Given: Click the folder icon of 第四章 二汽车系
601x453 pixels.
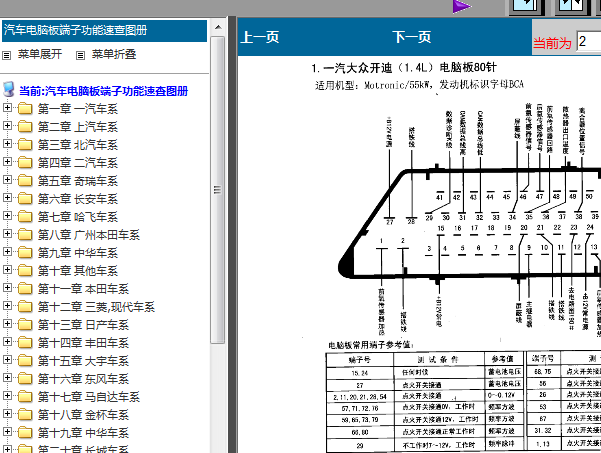Looking at the screenshot, I should pos(25,162).
